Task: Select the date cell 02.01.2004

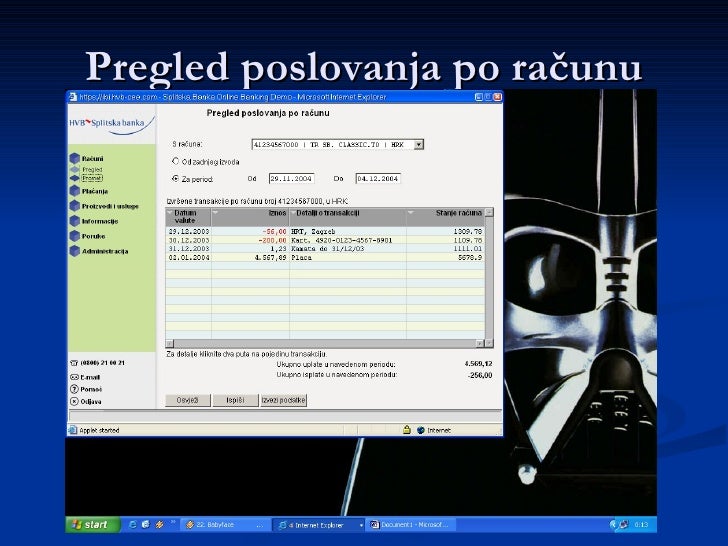Action: point(188,257)
